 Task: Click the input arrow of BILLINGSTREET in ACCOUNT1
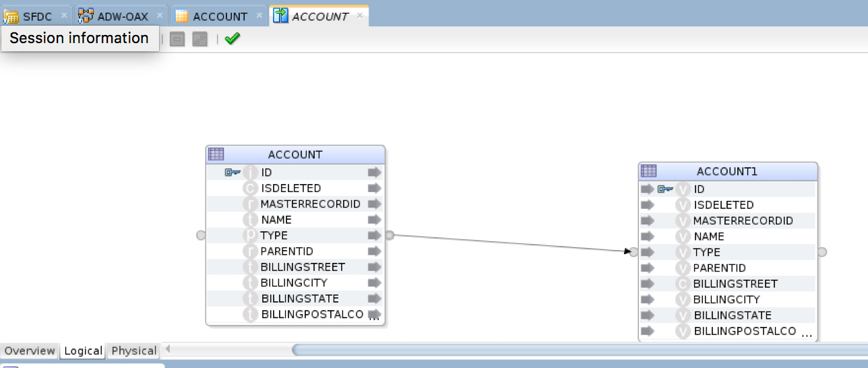(x=648, y=284)
